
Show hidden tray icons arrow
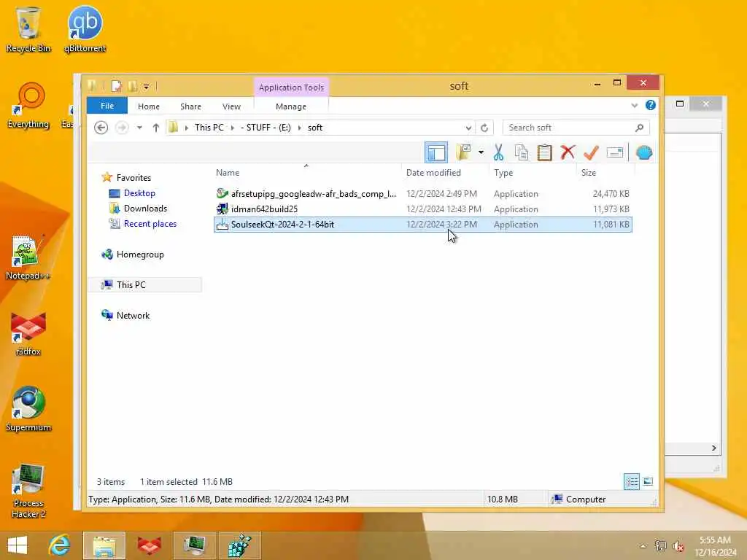pyautogui.click(x=643, y=546)
